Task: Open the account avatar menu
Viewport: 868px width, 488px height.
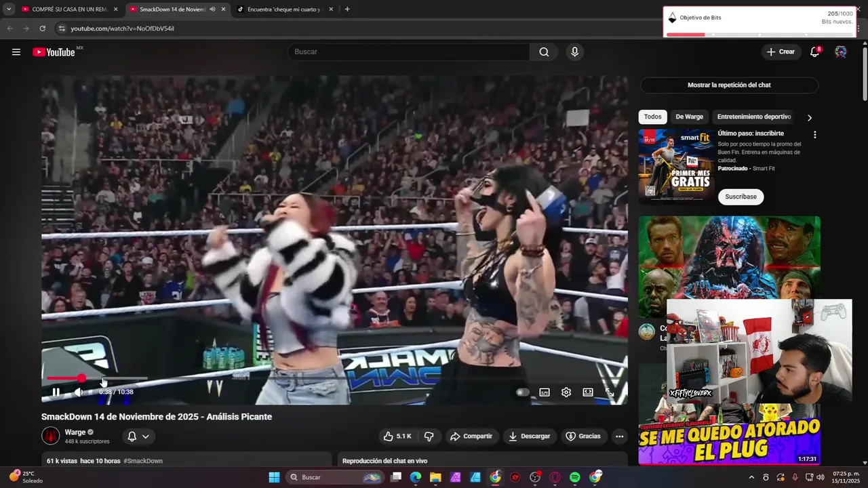Action: coord(841,52)
